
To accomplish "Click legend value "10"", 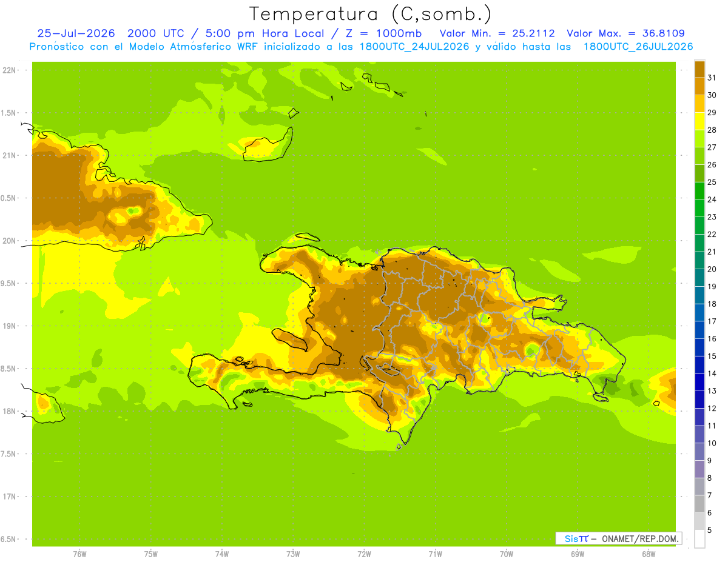I will (x=712, y=443).
